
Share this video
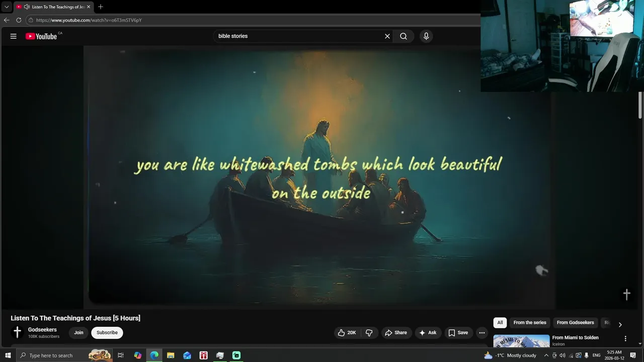tap(396, 333)
